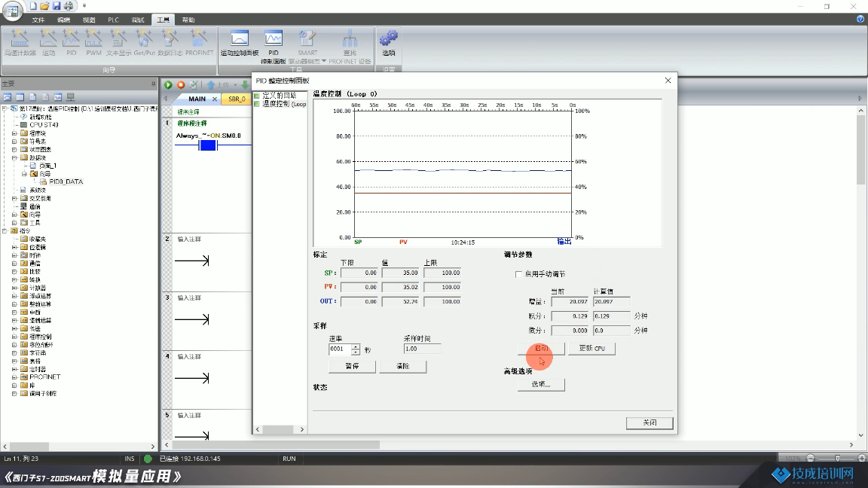Expand the 交叉引用 tree node

(14, 198)
